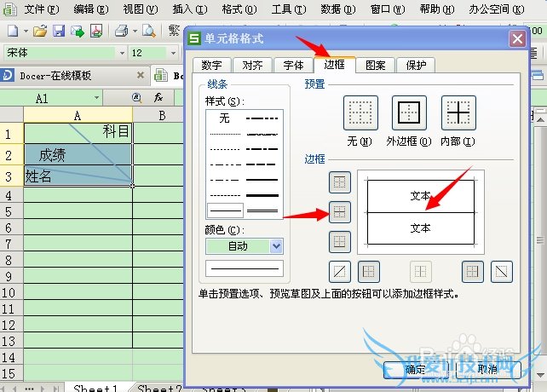Click the Save floppy disk icon
Viewport: 547px width, 392px height.
[59, 31]
